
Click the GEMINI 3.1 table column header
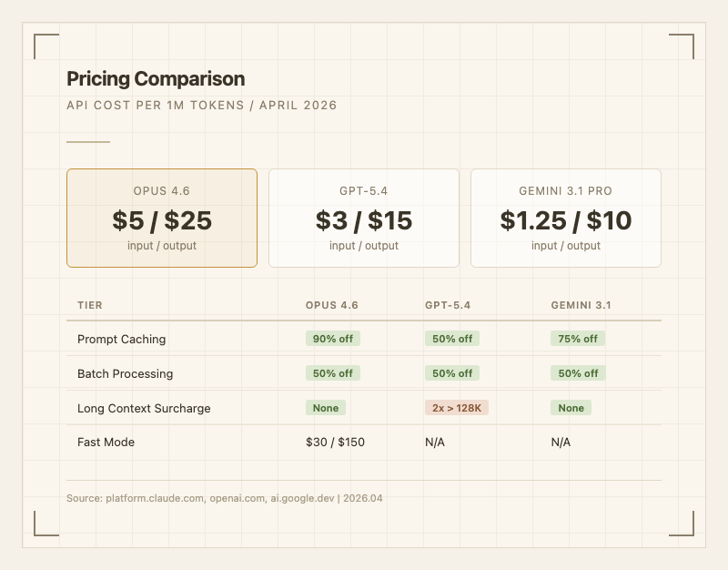pyautogui.click(x=581, y=305)
